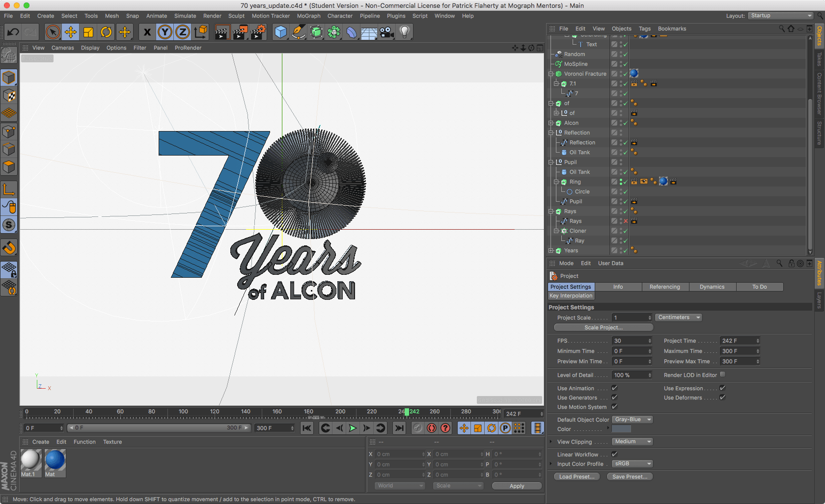The image size is (825, 504).
Task: Open the Centimeters unit dropdown
Action: pyautogui.click(x=679, y=317)
